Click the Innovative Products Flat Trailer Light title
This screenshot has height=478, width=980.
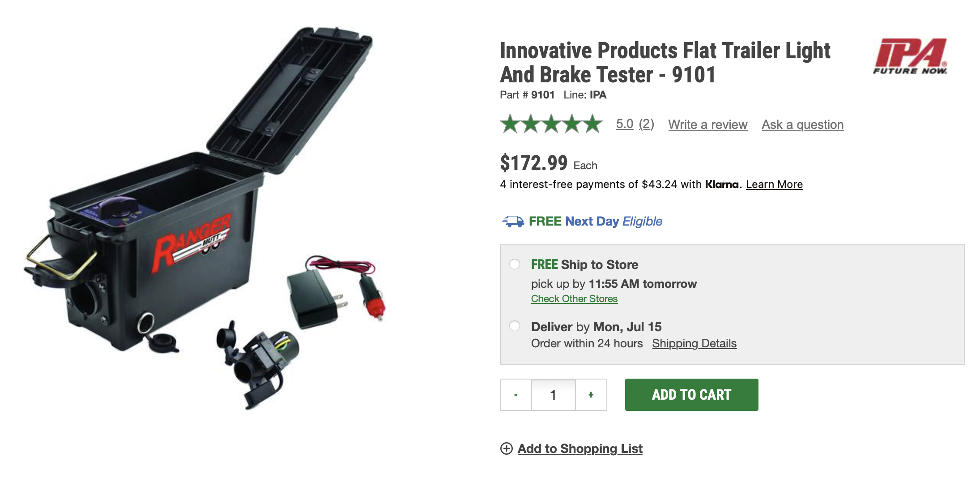pyautogui.click(x=665, y=63)
